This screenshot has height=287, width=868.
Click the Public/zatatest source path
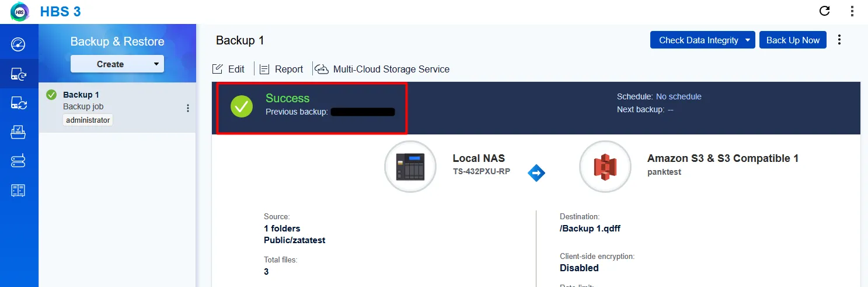tap(294, 240)
